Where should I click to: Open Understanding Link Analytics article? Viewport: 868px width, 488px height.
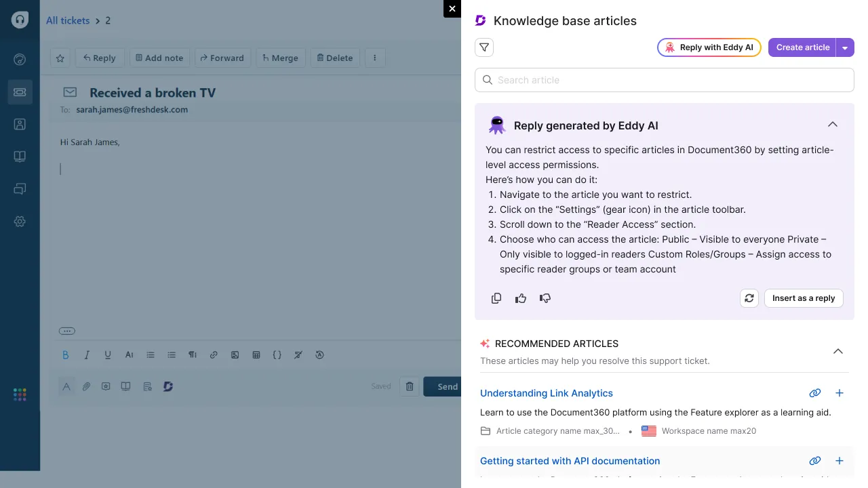point(547,393)
